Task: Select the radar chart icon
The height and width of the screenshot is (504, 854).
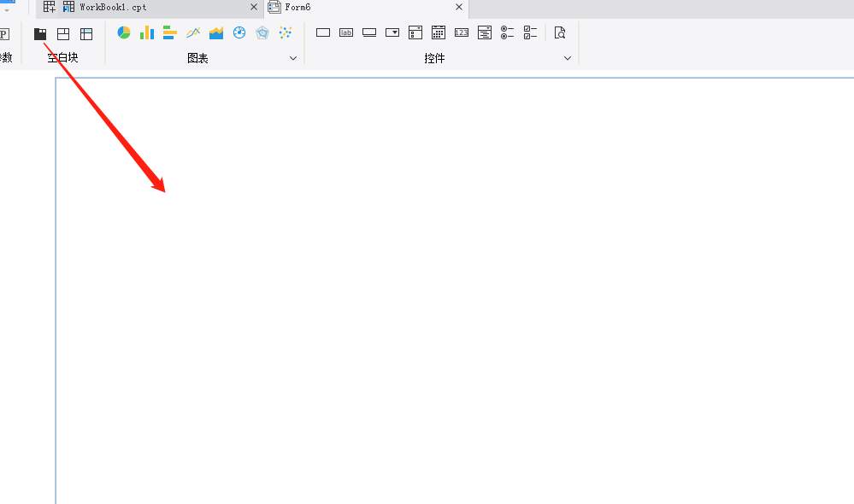Action: (x=262, y=32)
